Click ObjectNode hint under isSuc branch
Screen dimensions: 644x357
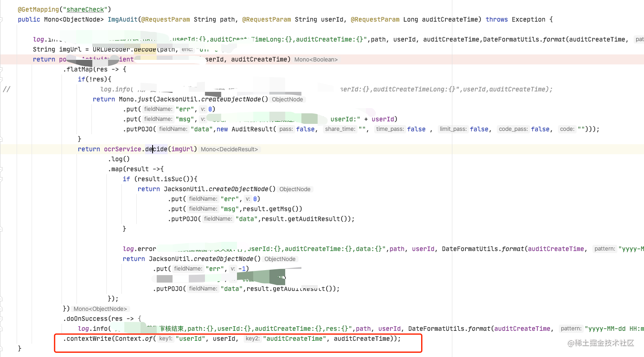(x=295, y=189)
